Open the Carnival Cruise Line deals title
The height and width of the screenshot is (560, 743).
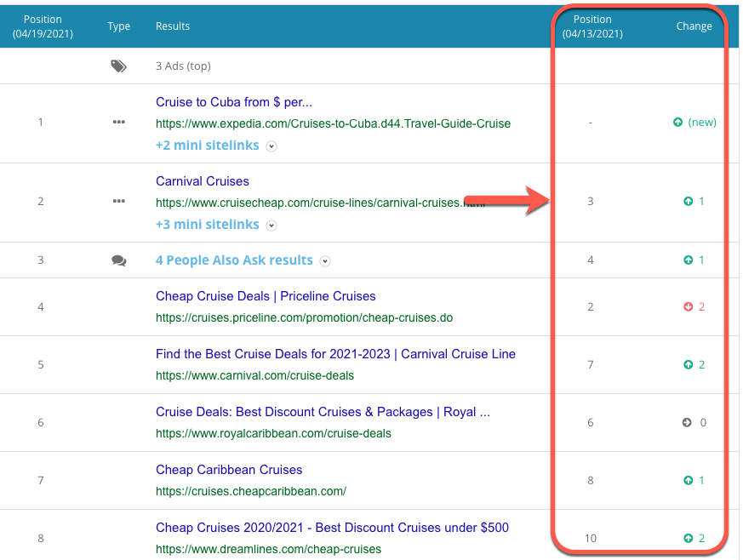(335, 354)
